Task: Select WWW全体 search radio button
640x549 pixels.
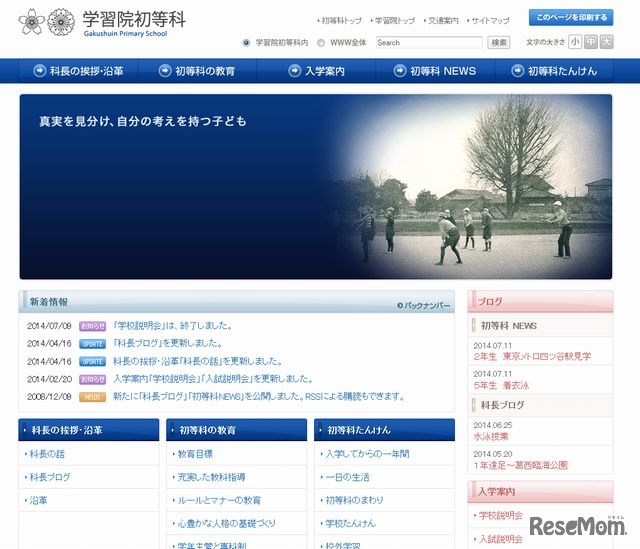Action: click(x=321, y=42)
